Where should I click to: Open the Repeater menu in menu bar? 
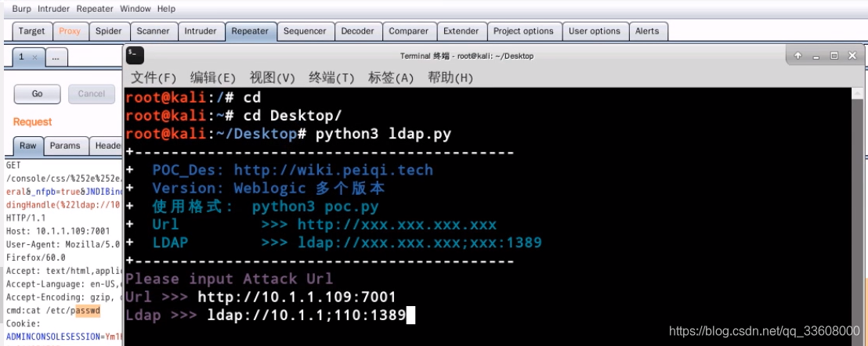[95, 9]
